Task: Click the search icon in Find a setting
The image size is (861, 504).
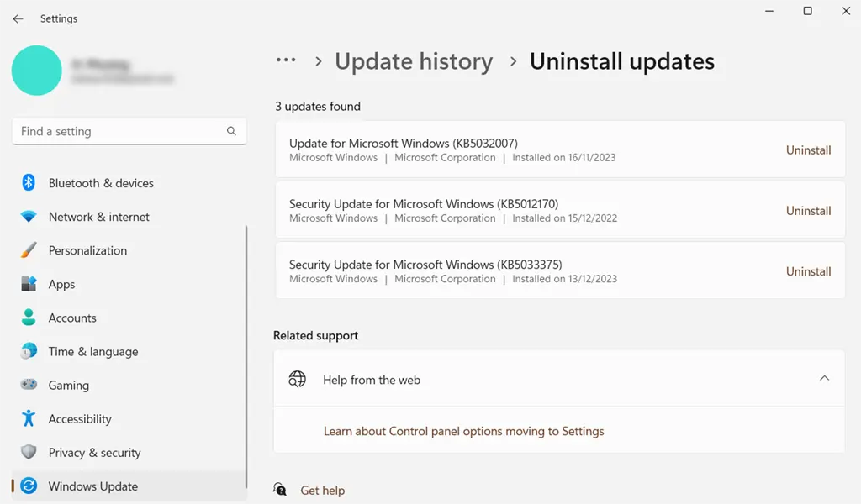Action: (231, 131)
